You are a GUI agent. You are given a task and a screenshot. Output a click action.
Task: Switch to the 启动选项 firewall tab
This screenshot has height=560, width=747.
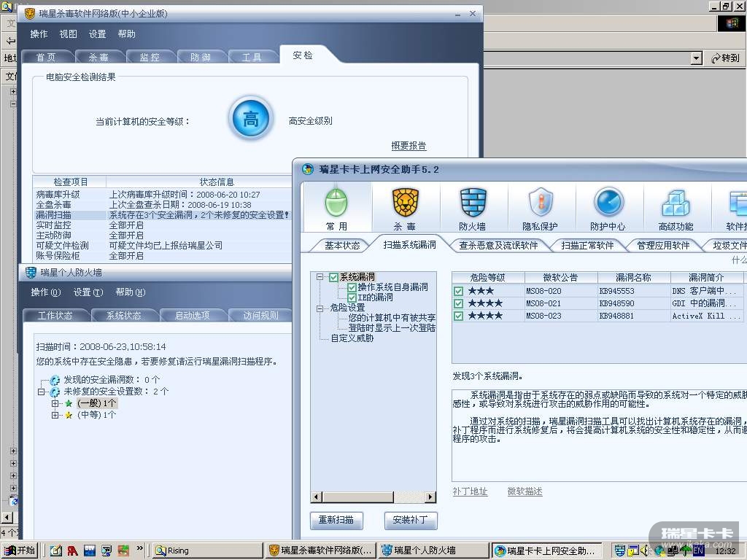(x=192, y=315)
